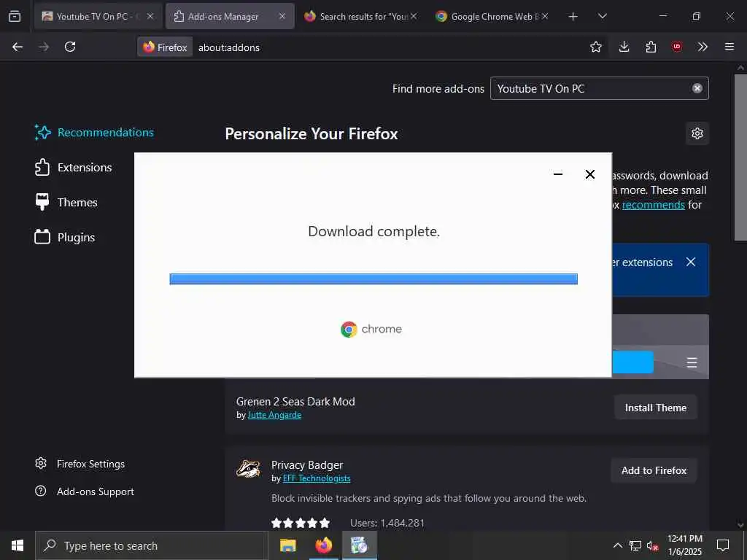
Task: Reload the current page
Action: [x=70, y=47]
